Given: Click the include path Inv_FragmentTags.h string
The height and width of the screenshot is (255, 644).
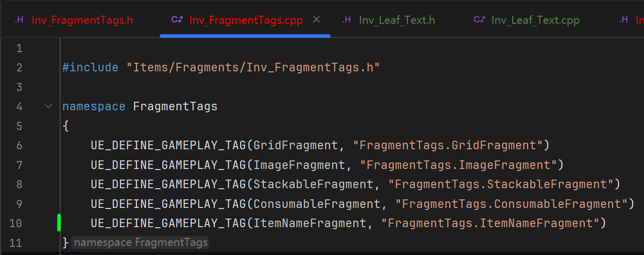Looking at the screenshot, I should point(253,67).
